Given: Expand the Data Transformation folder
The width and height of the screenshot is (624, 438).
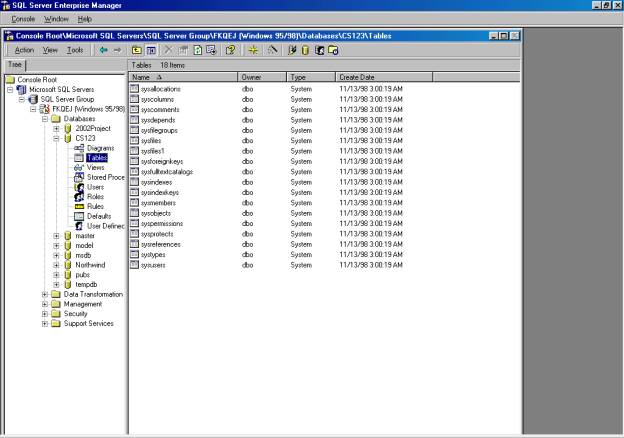Looking at the screenshot, I should tap(45, 294).
